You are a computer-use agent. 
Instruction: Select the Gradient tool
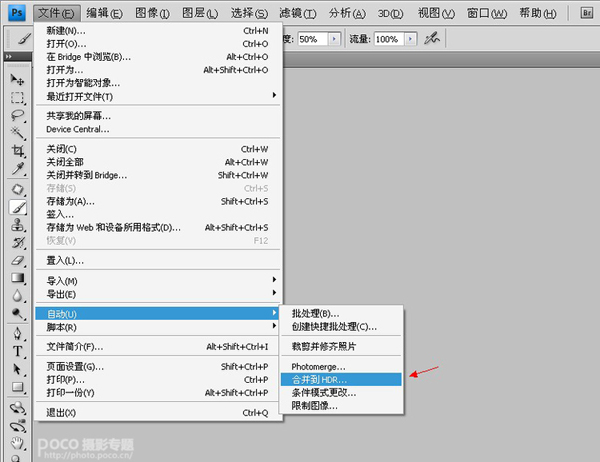coord(17,278)
